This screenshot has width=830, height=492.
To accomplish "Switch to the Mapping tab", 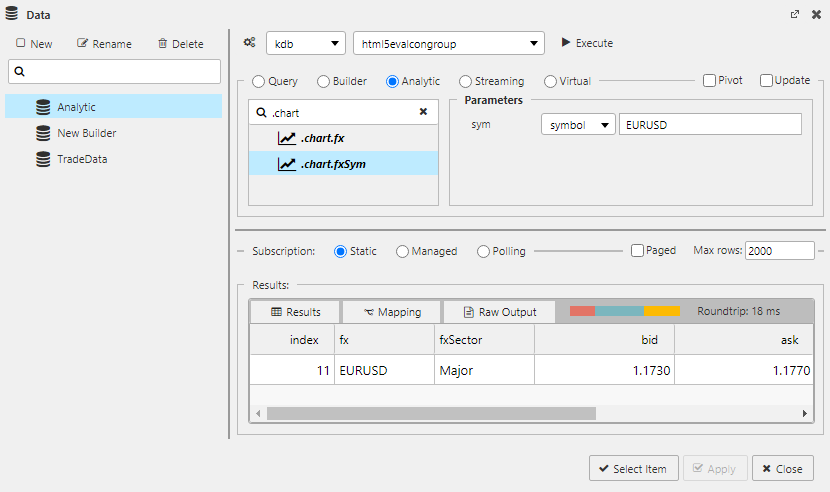I will [x=392, y=312].
